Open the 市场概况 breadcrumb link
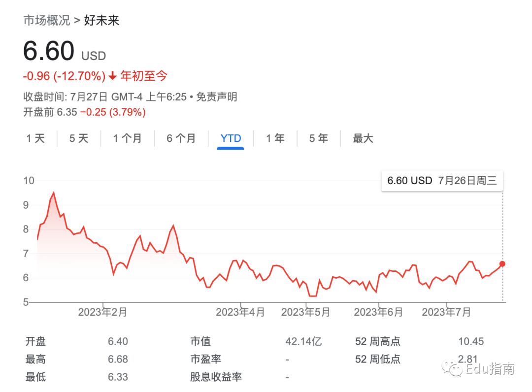Screen dimensions: 532x392 tap(47, 20)
